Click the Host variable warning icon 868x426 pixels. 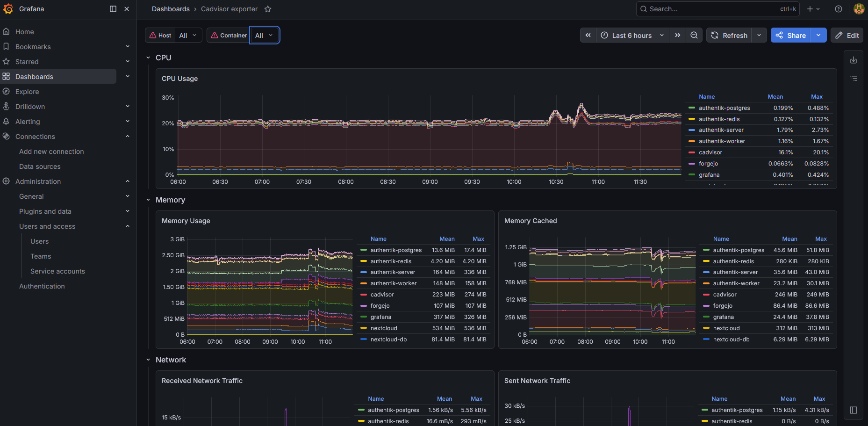click(153, 35)
